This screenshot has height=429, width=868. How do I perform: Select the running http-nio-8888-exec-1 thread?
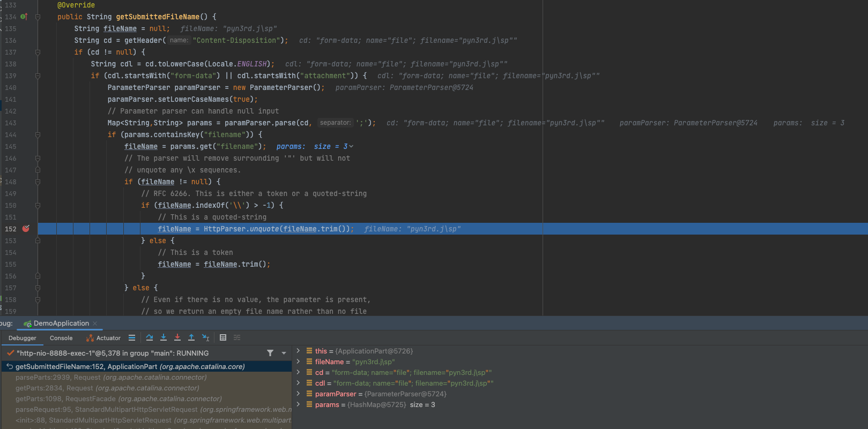click(x=113, y=353)
